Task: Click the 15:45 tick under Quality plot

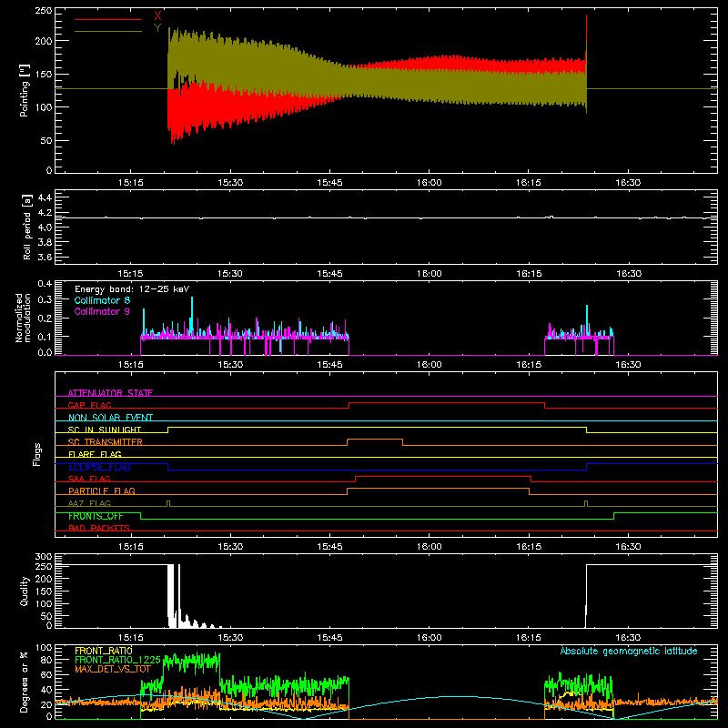Action: pos(329,638)
